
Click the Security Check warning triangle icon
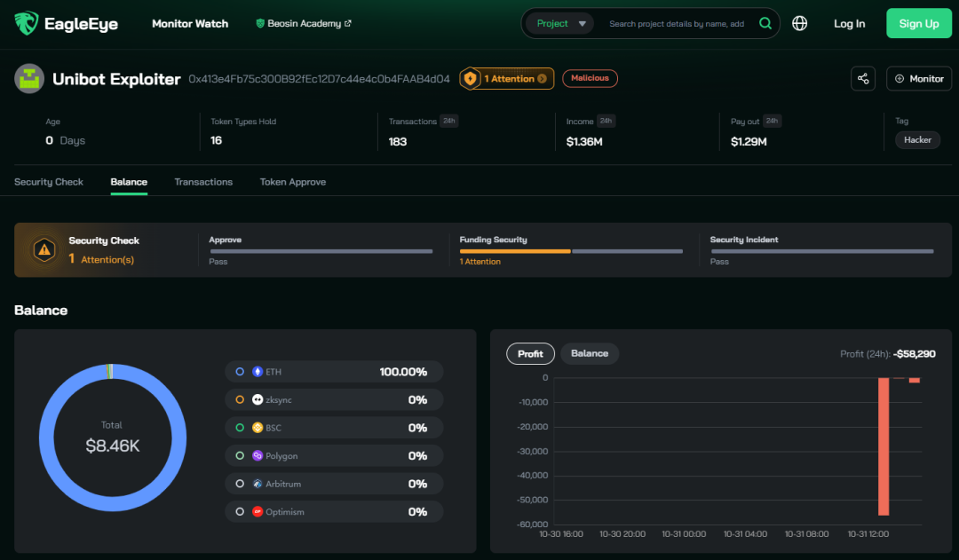[x=44, y=249]
